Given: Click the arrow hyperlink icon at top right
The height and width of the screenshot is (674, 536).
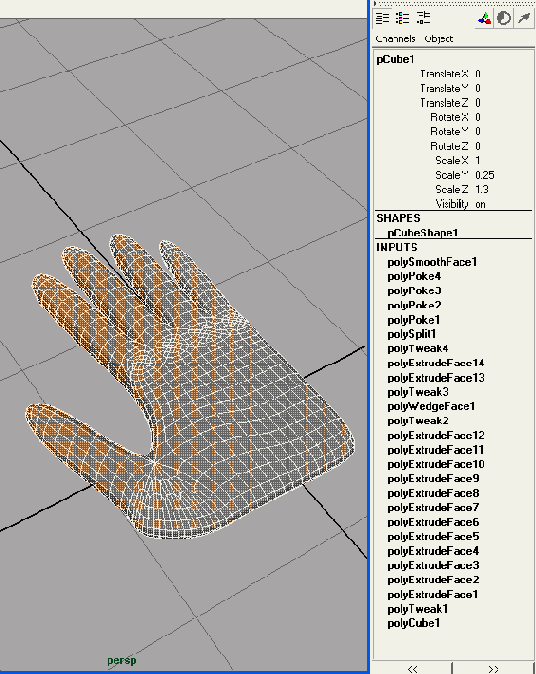Looking at the screenshot, I should tap(524, 18).
